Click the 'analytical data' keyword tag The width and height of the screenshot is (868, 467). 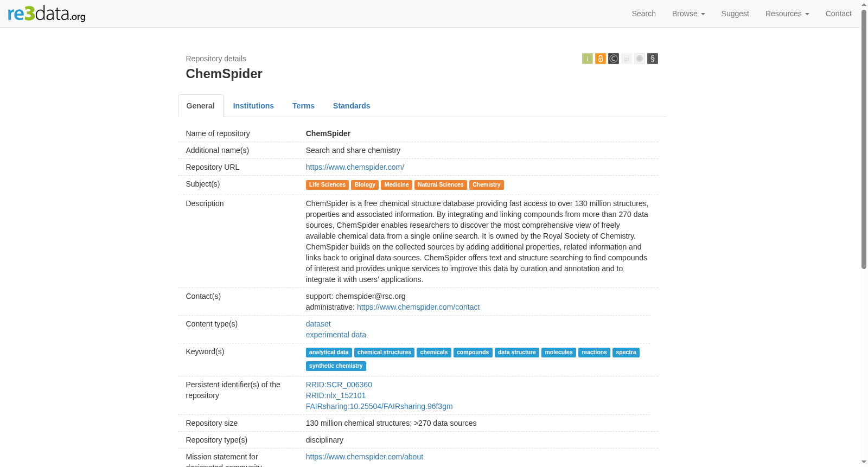click(329, 353)
